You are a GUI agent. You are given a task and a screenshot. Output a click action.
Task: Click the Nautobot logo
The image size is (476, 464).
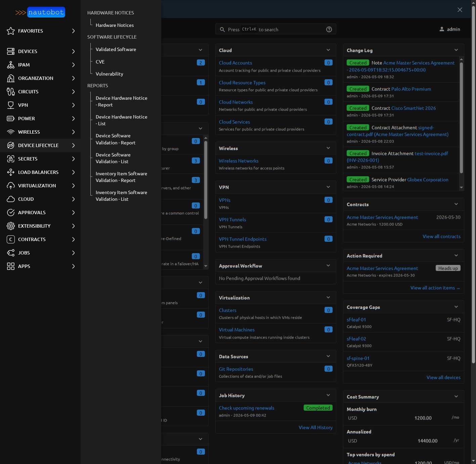coord(40,12)
